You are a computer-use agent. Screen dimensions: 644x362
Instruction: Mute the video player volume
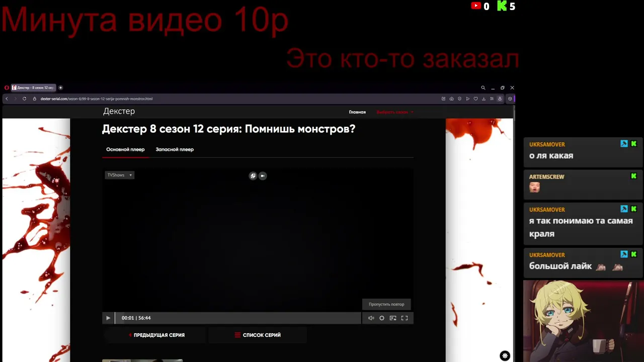click(371, 318)
